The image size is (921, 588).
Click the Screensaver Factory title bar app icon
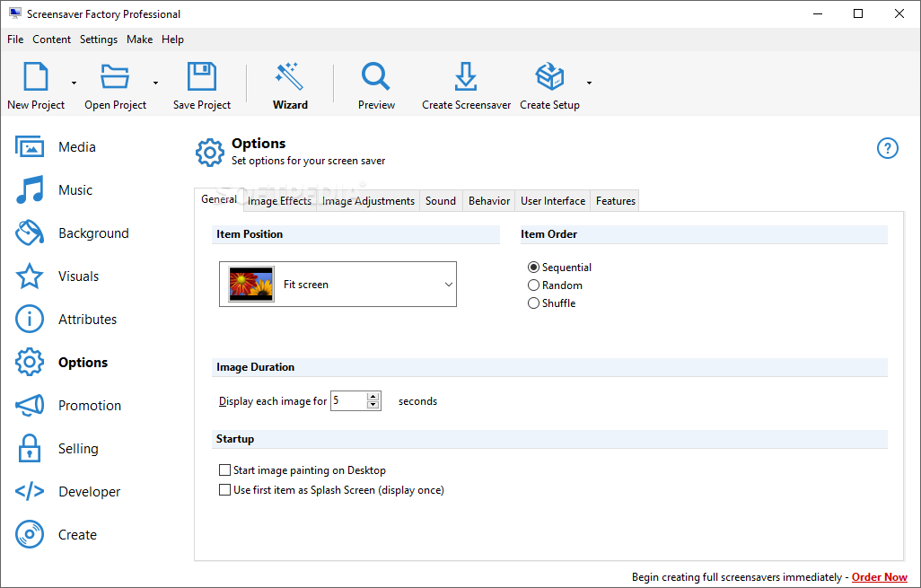[x=14, y=13]
